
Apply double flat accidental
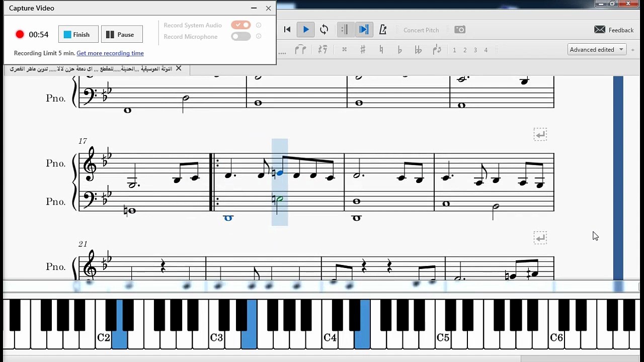pos(418,50)
